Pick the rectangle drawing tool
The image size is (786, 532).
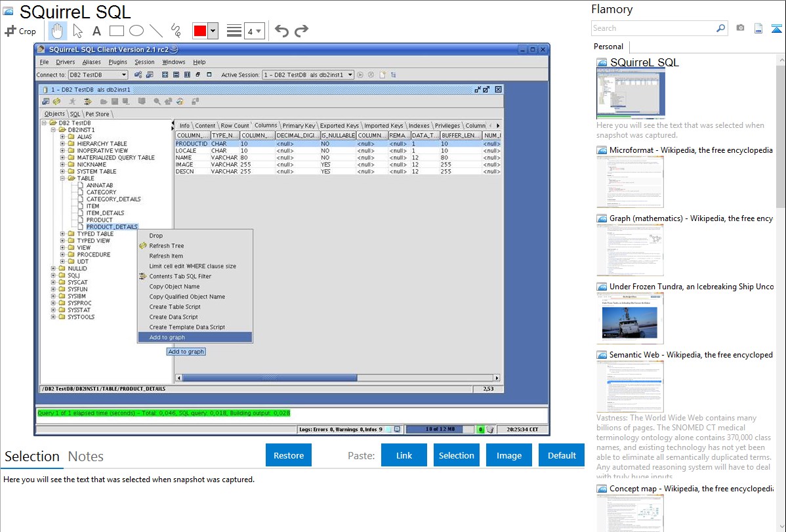116,31
